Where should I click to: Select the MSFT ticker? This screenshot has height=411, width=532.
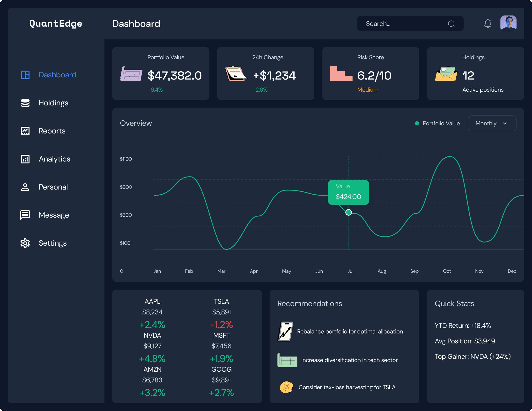coord(222,336)
